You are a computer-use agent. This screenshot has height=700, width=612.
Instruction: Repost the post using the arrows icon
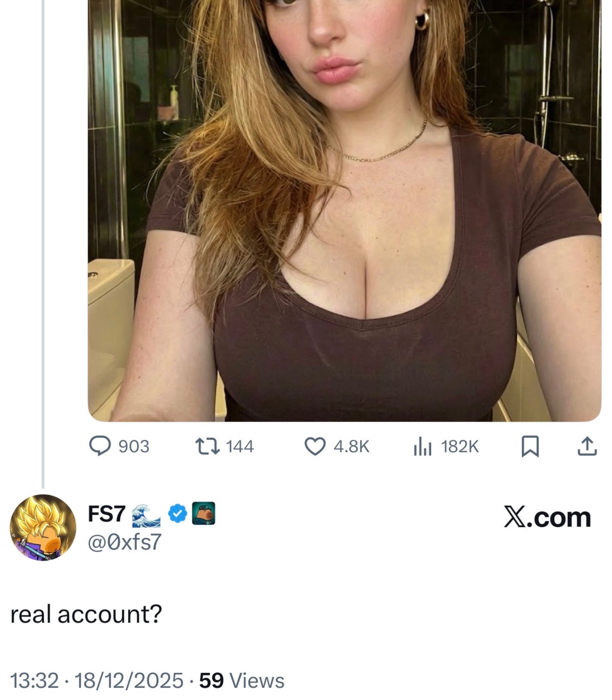coord(207,447)
